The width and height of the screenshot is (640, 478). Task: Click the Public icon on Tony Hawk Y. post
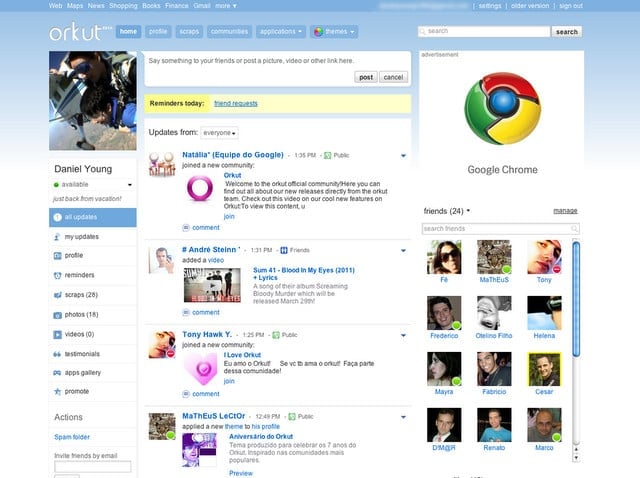276,335
